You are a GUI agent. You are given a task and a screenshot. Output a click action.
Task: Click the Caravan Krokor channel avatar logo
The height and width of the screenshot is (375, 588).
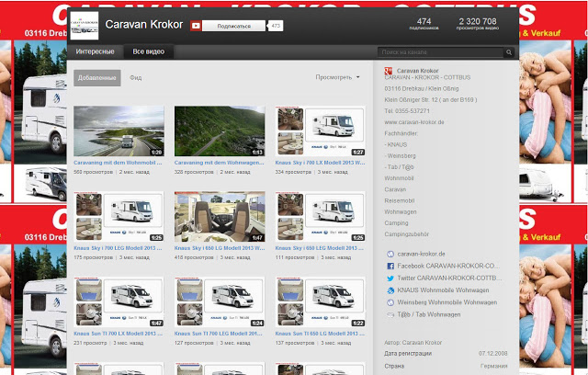point(85,26)
